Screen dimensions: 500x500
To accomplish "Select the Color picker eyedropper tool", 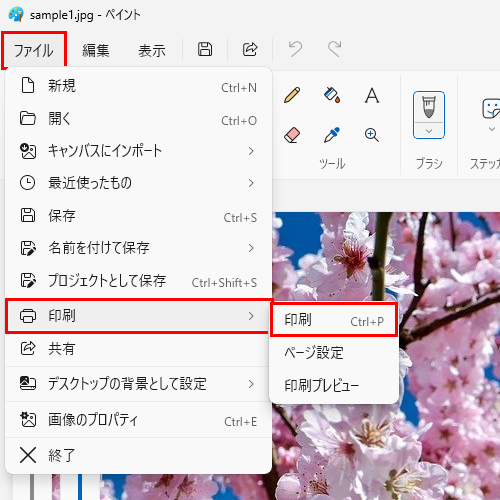I will pos(332,135).
